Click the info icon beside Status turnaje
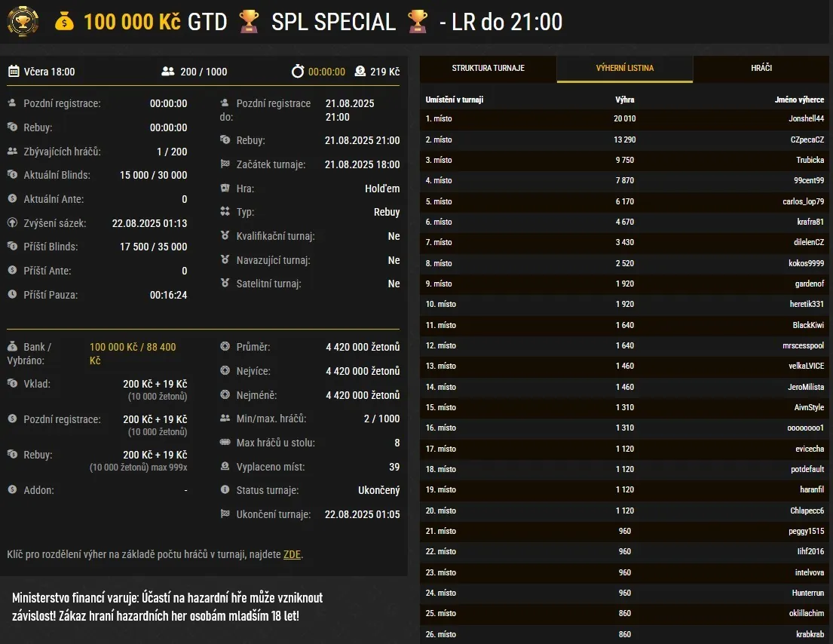This screenshot has width=833, height=644. (225, 490)
